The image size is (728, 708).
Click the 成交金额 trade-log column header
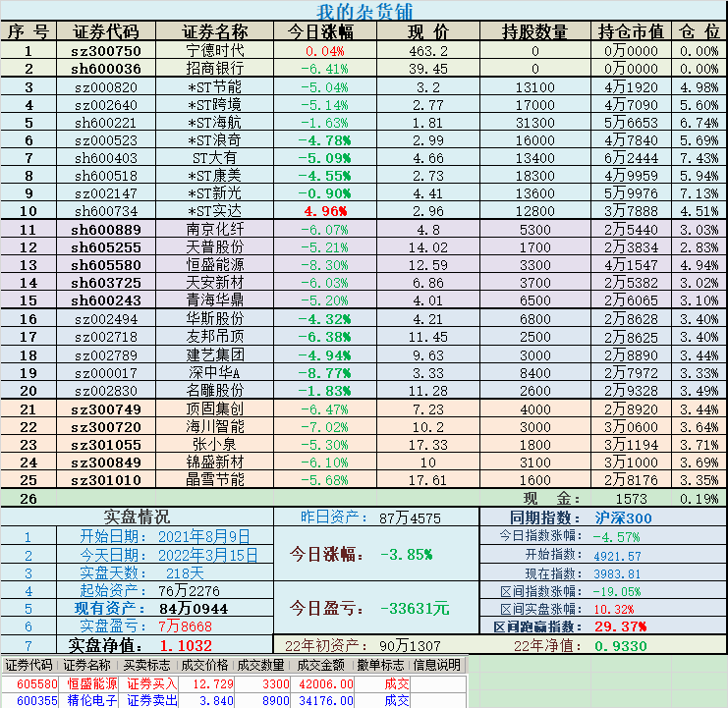pos(321,665)
